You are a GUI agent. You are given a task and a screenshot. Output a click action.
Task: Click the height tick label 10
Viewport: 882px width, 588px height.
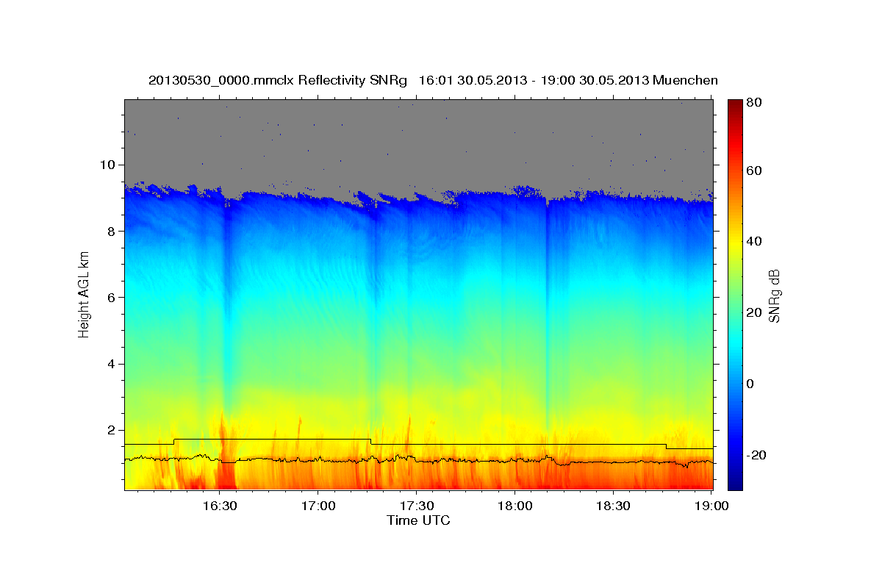tap(110, 165)
